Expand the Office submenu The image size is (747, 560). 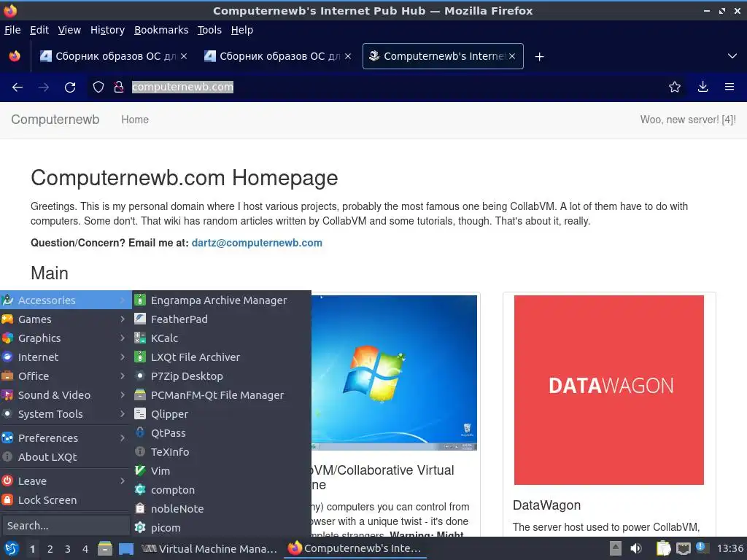click(66, 376)
